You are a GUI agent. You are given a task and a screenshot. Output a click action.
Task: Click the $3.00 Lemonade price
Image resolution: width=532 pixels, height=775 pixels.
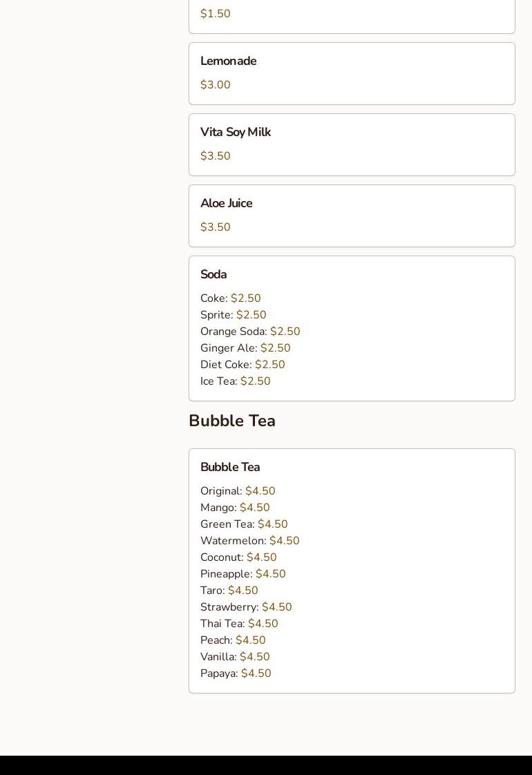point(215,84)
